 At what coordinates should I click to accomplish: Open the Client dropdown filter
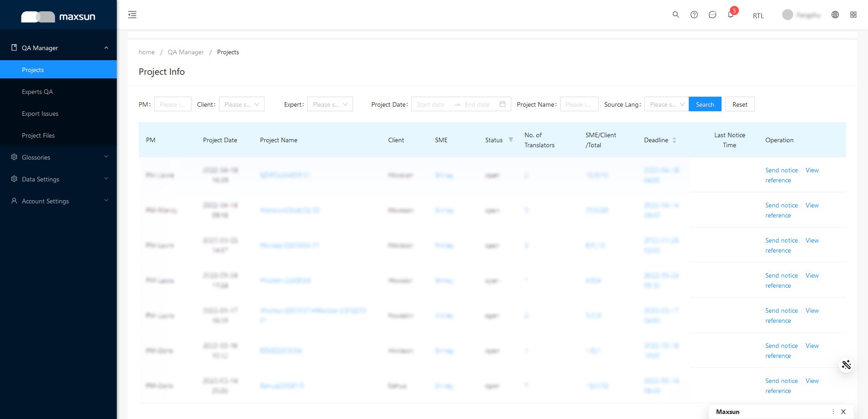pos(241,104)
